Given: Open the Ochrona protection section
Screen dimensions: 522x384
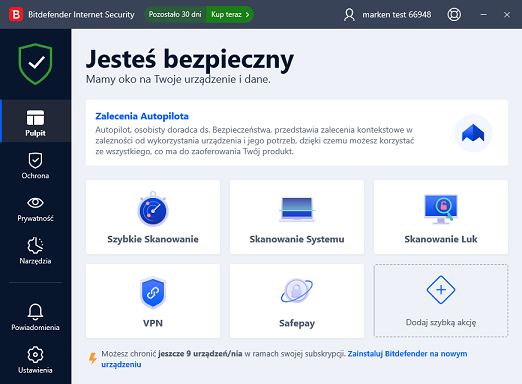Looking at the screenshot, I should coord(35,166).
